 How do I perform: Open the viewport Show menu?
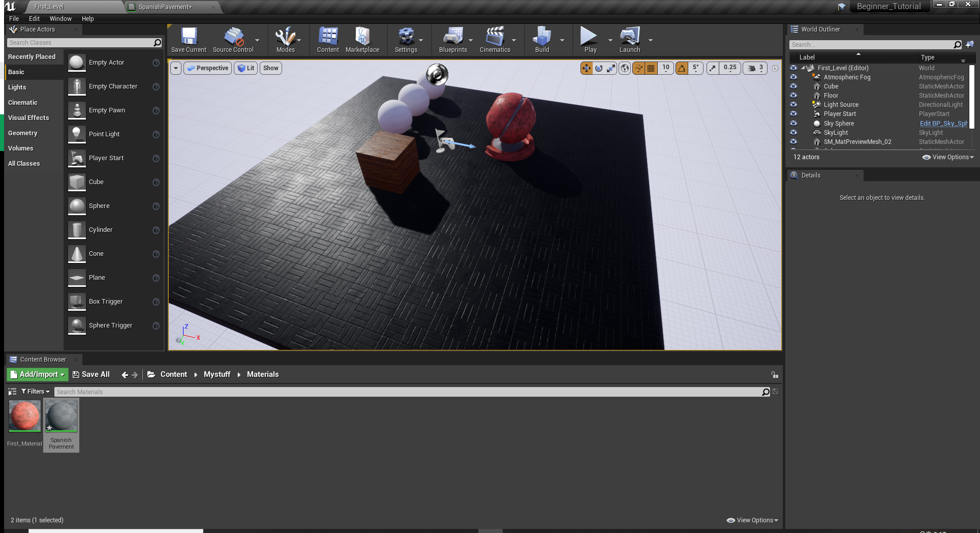click(271, 68)
